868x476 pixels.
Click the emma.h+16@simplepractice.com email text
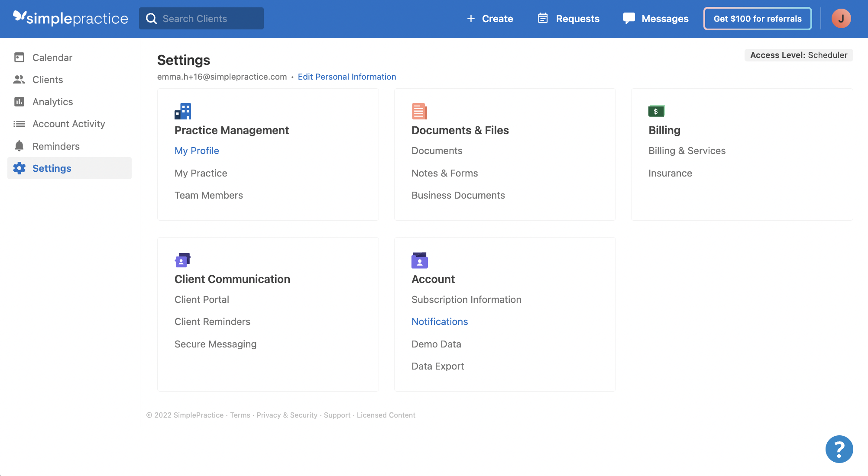coord(222,77)
